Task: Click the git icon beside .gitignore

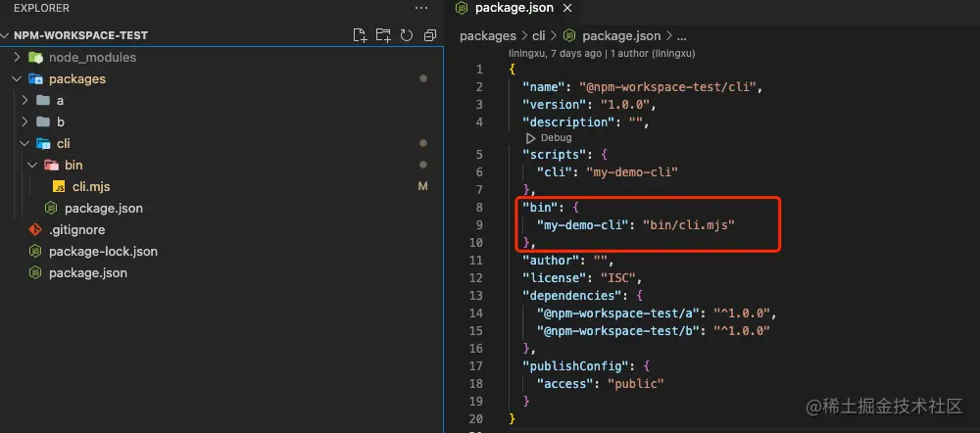Action: click(35, 230)
